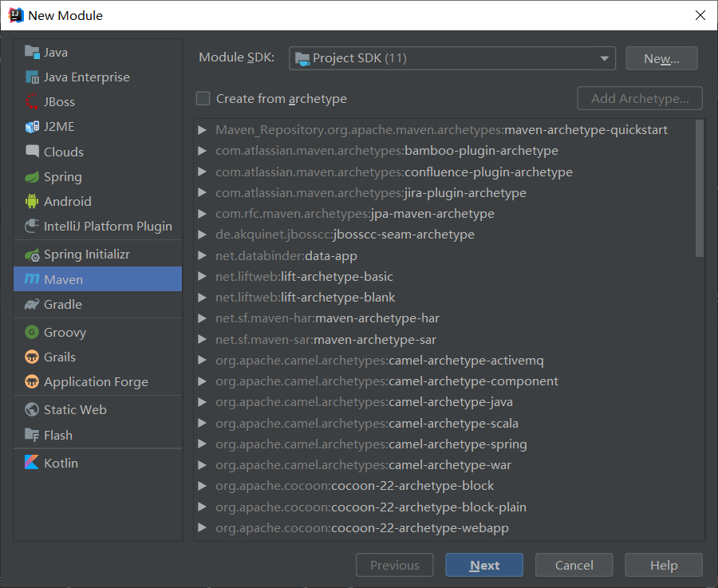Select Android label in module list

click(x=68, y=202)
